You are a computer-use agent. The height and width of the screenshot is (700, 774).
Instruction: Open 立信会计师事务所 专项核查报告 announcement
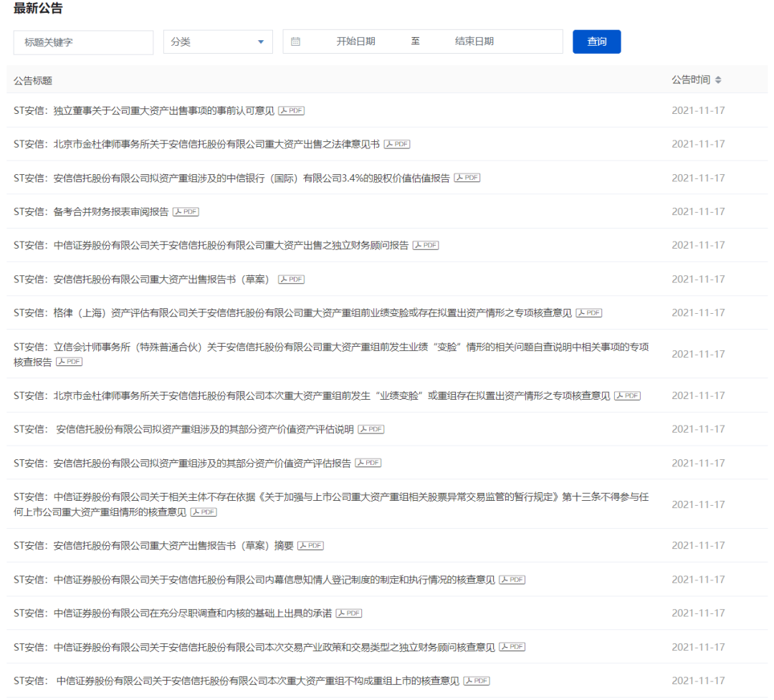click(x=331, y=347)
